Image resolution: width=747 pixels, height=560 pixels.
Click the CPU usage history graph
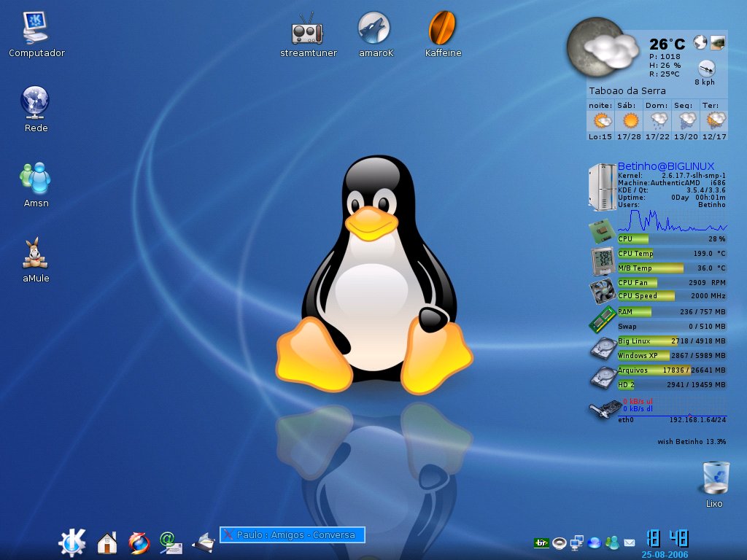click(x=672, y=220)
